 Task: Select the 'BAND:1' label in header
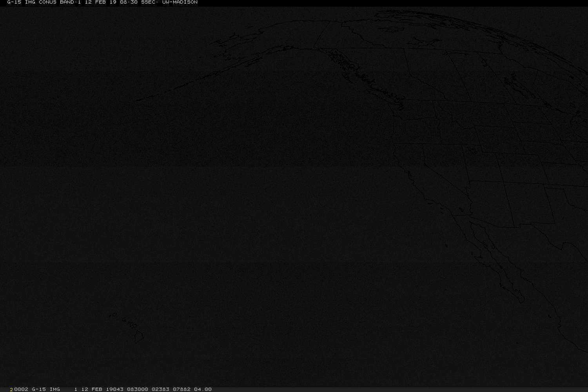coord(70,2)
